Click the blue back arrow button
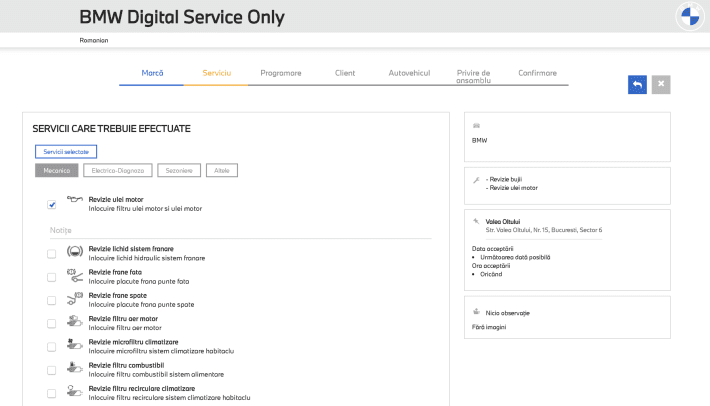The image size is (710, 406). click(636, 87)
